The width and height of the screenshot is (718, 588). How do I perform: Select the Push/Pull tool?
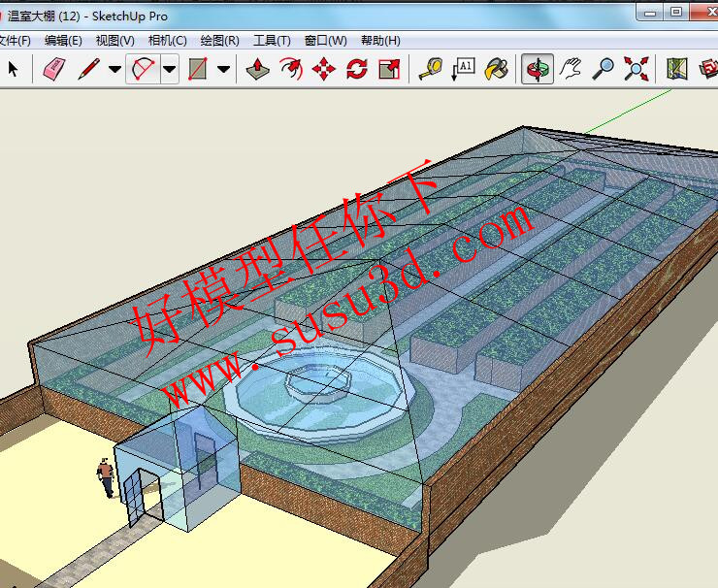257,69
